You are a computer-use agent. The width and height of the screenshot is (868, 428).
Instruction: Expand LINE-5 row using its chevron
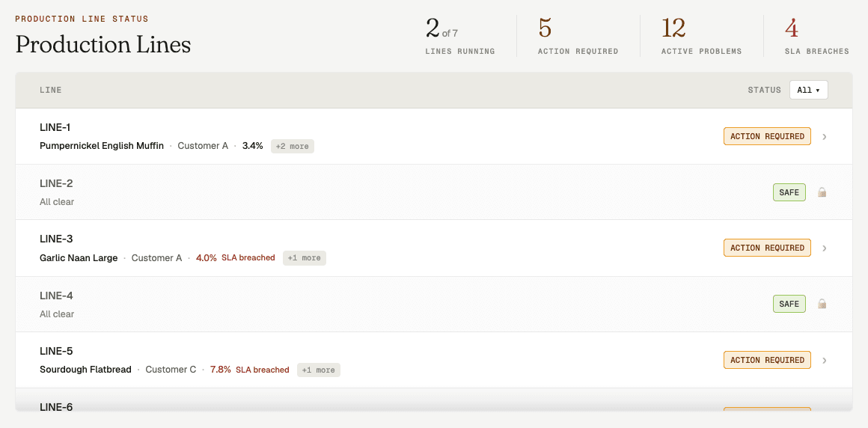click(x=825, y=361)
